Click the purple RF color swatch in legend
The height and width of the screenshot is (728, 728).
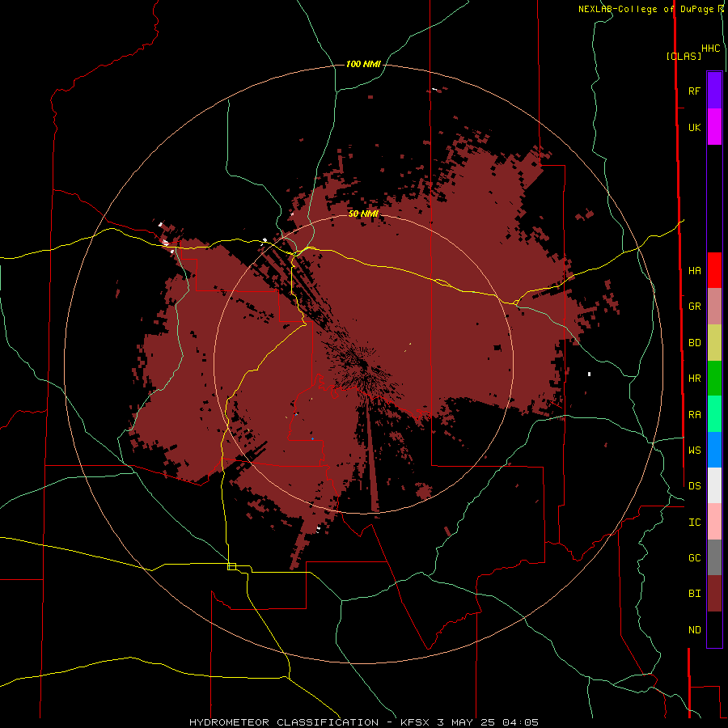tap(714, 91)
